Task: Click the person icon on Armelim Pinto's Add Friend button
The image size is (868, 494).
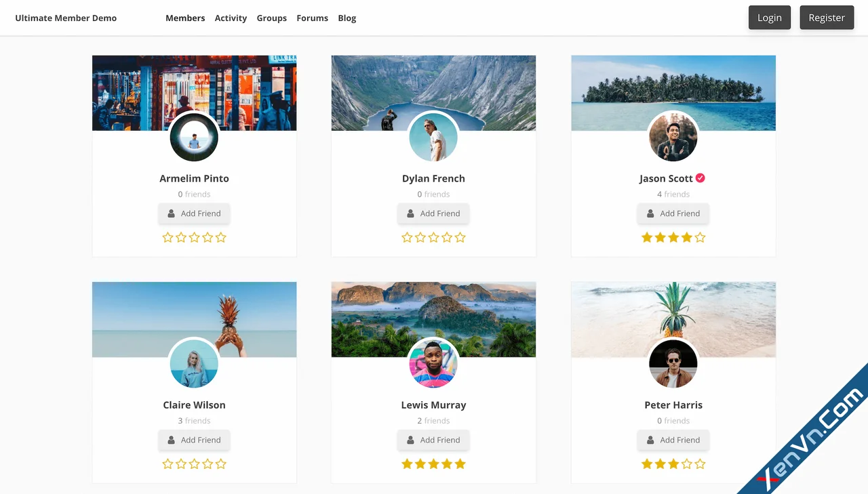Action: click(x=171, y=213)
